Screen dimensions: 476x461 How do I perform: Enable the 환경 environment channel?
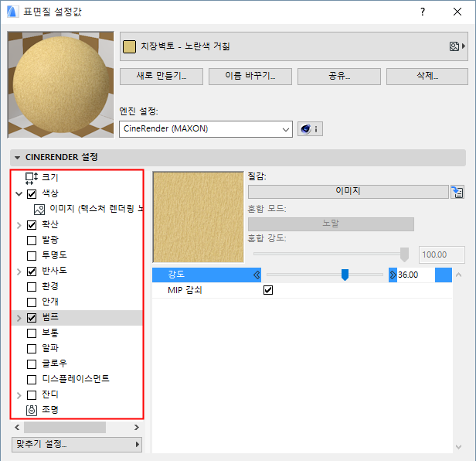tap(32, 287)
